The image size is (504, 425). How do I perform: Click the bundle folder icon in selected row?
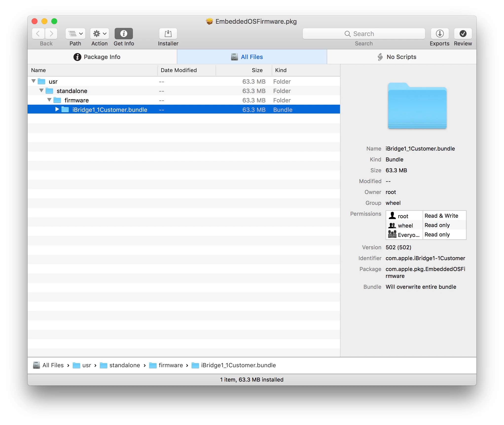[x=65, y=109]
